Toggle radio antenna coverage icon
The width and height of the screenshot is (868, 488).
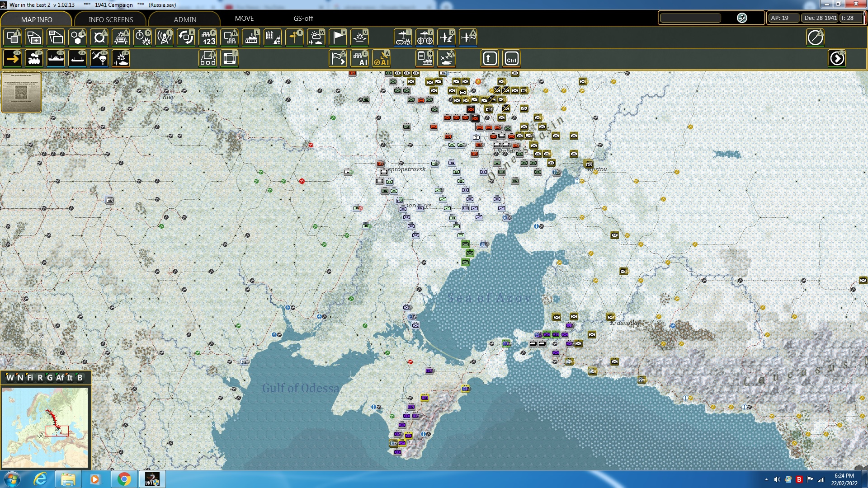click(x=165, y=38)
